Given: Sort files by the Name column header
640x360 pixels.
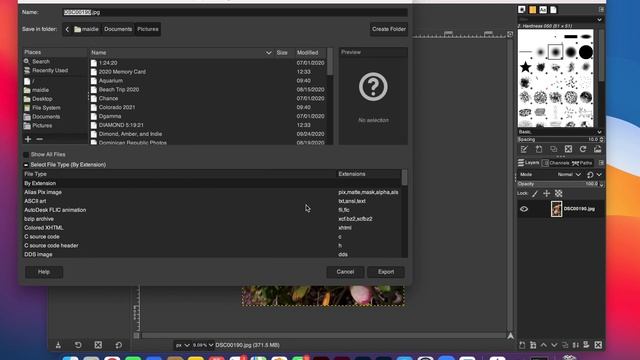Looking at the screenshot, I should 181,53.
